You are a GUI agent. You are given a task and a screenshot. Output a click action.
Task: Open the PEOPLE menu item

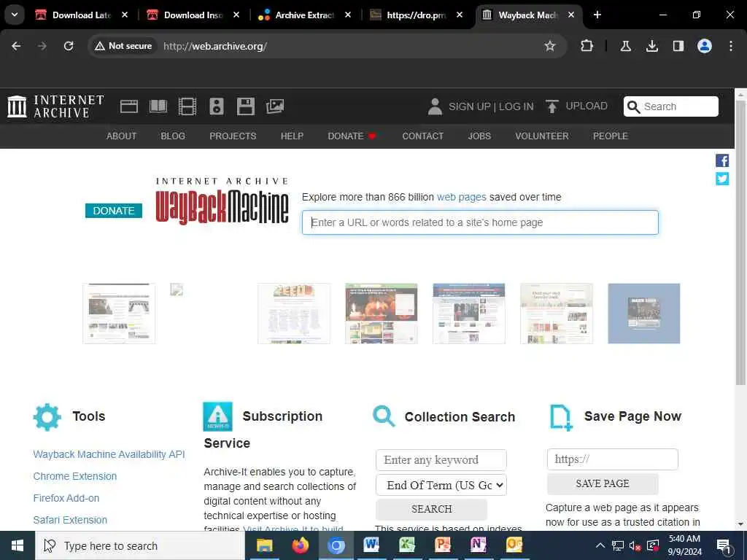(x=611, y=136)
